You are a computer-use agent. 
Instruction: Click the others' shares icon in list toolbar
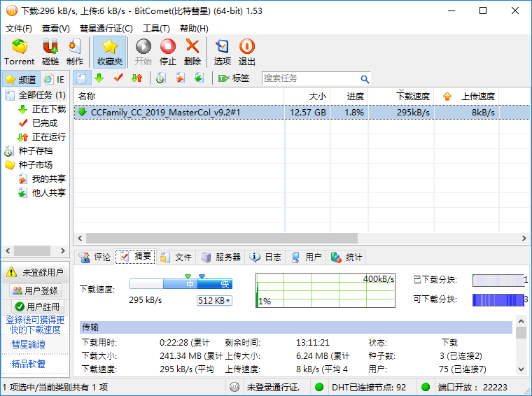coord(199,78)
